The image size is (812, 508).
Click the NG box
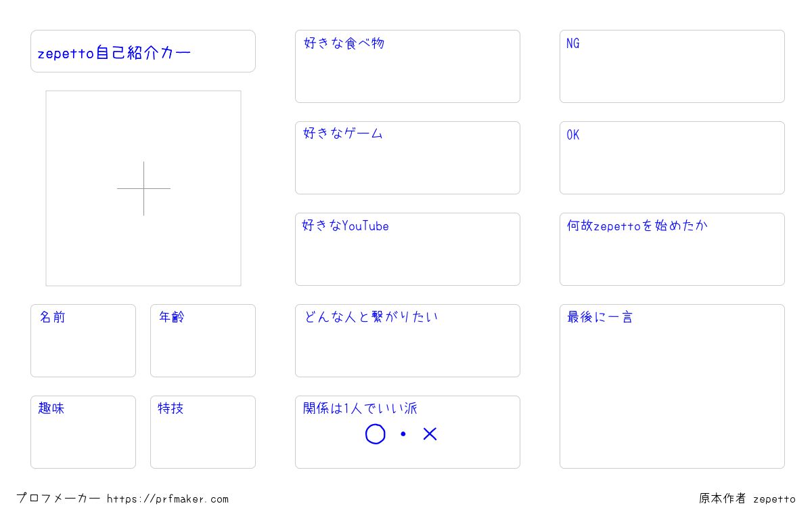[672, 66]
